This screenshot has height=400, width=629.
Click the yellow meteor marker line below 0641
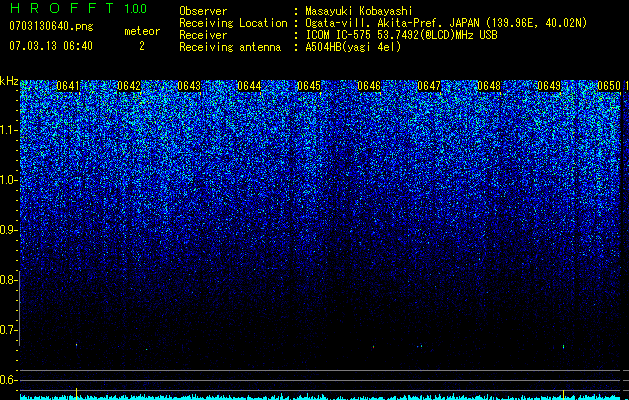coord(76,393)
